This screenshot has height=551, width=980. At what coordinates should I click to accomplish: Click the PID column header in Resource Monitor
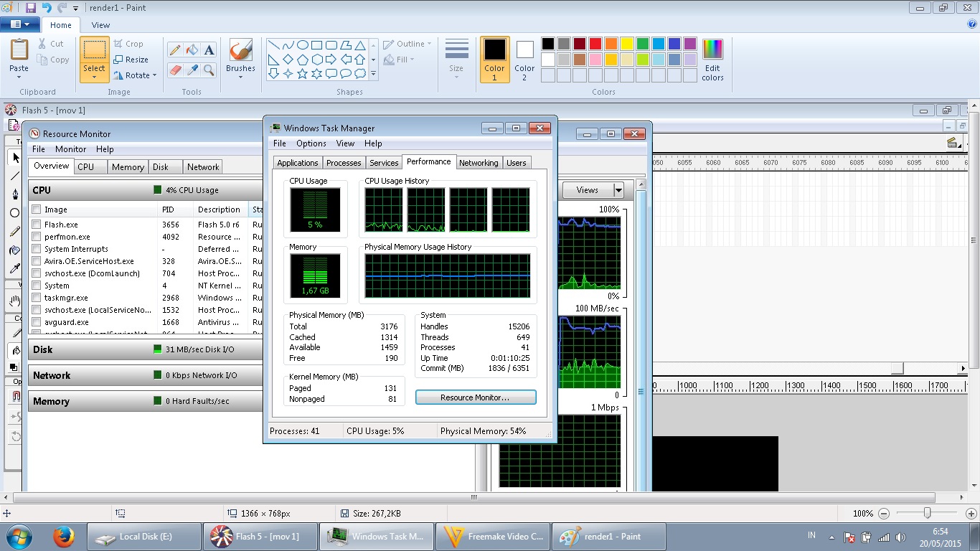176,209
